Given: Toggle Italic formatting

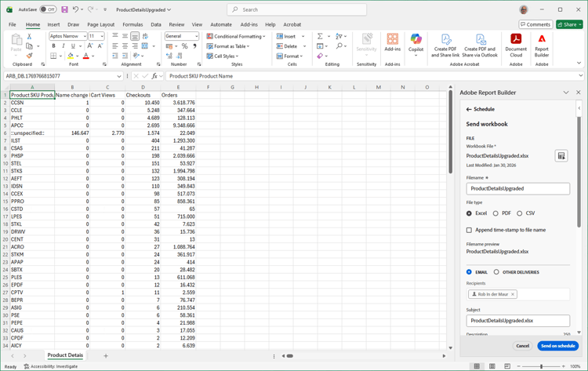Looking at the screenshot, I should 63,45.
